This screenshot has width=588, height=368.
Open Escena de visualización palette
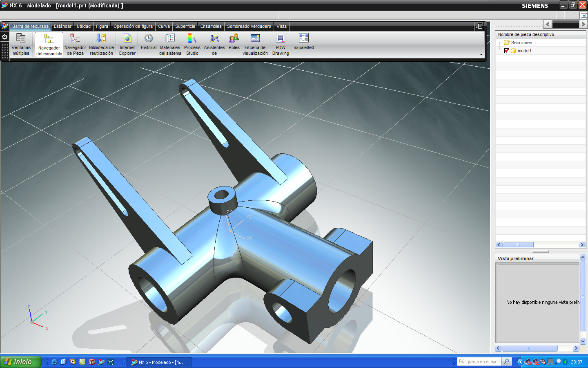[x=255, y=44]
